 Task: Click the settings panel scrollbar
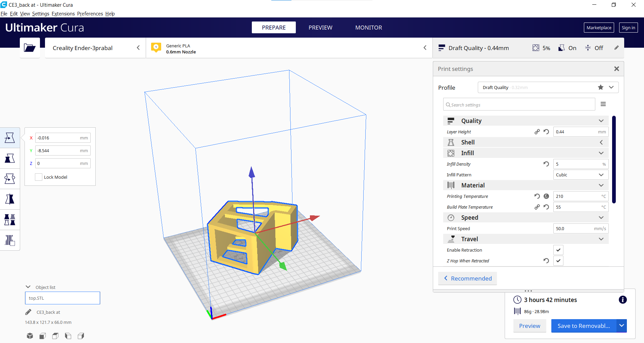[x=614, y=160]
